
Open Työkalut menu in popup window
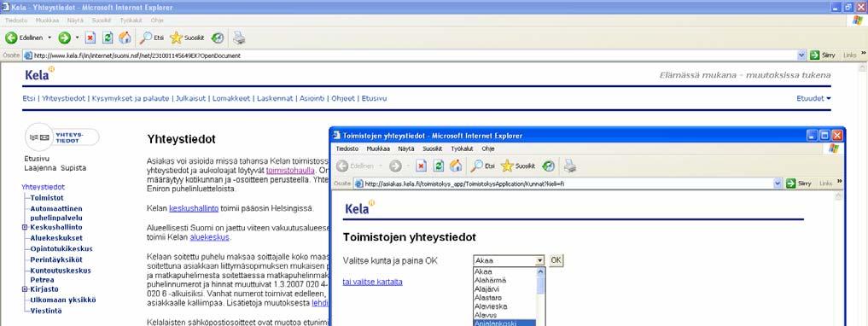pos(462,148)
